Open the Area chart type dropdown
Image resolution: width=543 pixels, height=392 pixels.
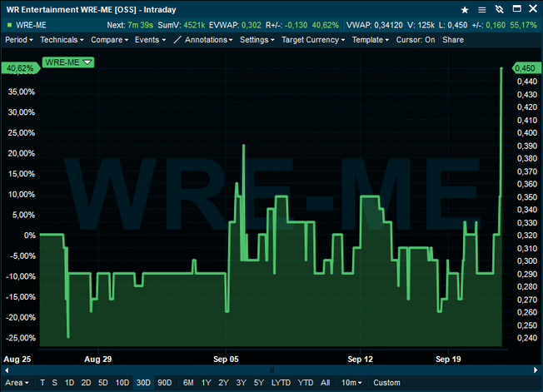pyautogui.click(x=17, y=383)
